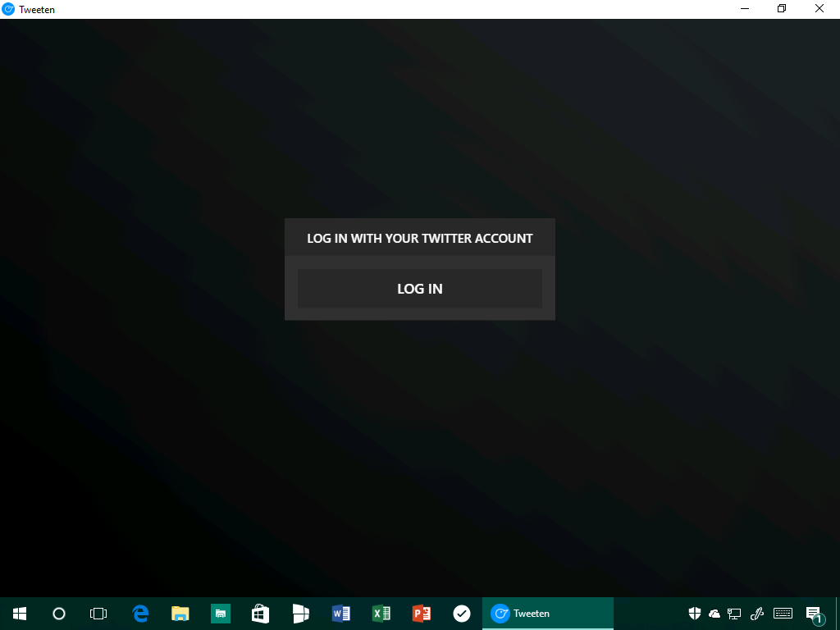Launch PowerPoint from taskbar

[421, 614]
